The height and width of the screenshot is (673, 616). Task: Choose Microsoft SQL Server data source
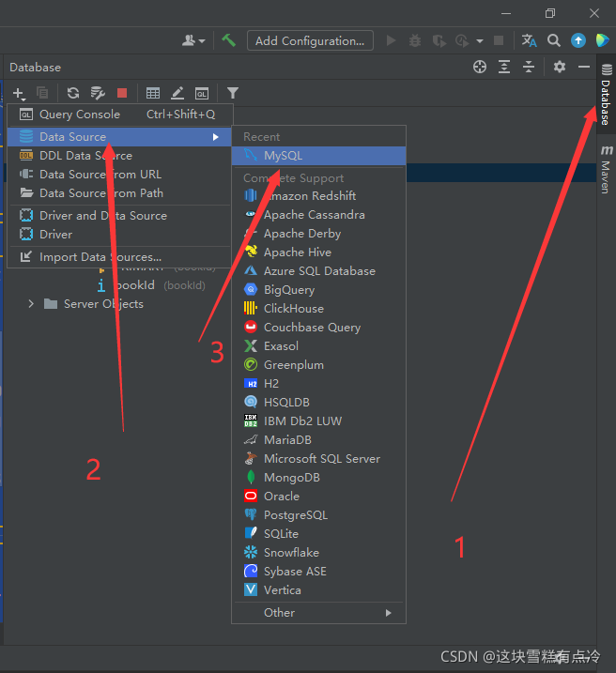click(318, 458)
